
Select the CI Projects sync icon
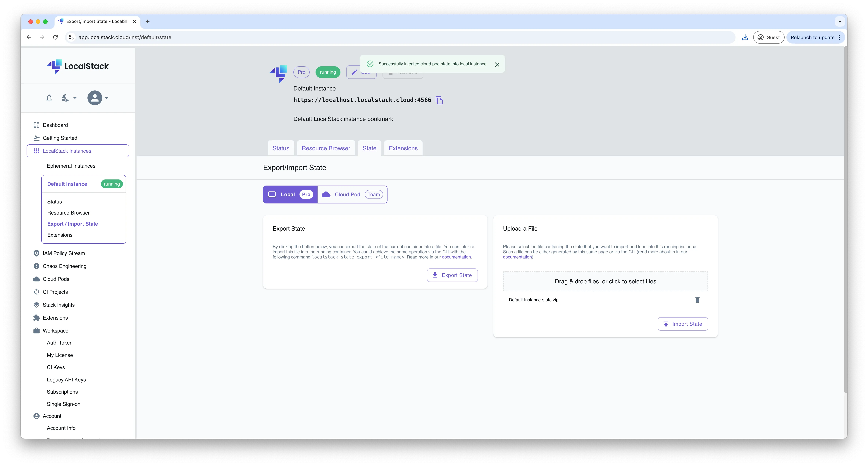tap(36, 292)
